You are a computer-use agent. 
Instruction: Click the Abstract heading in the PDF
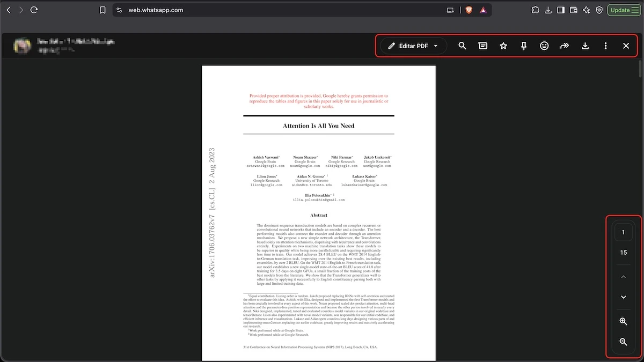click(x=319, y=215)
